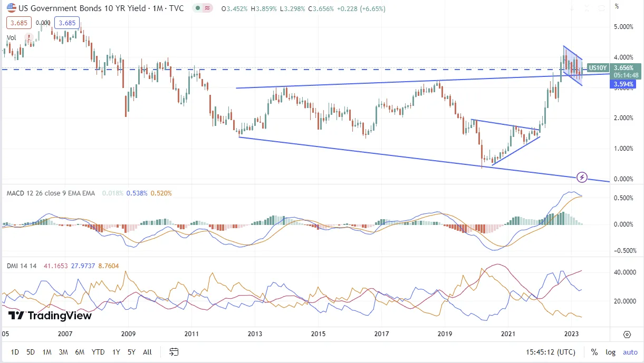Click the % unit label atop price axis
644x363 pixels.
pyautogui.click(x=617, y=6)
